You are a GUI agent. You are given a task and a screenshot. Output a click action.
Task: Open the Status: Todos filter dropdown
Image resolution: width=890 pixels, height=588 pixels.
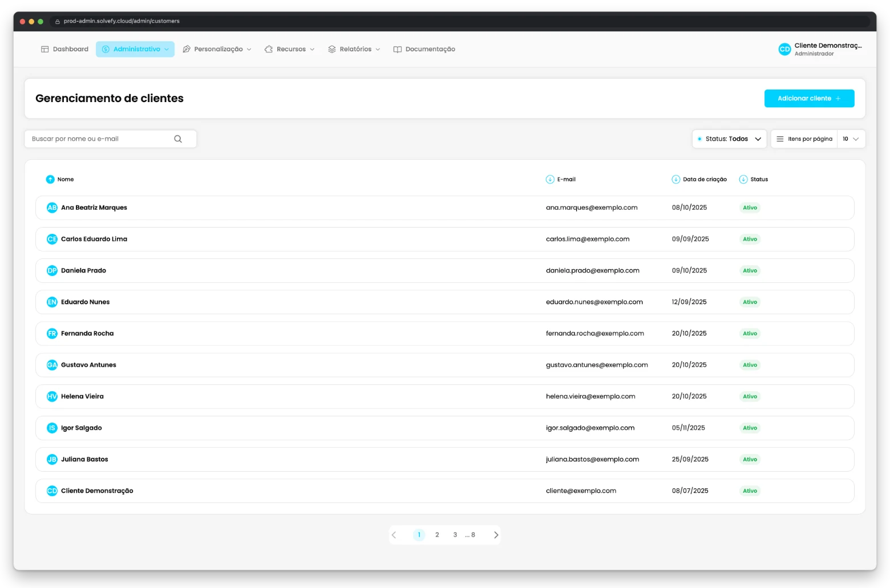(729, 139)
